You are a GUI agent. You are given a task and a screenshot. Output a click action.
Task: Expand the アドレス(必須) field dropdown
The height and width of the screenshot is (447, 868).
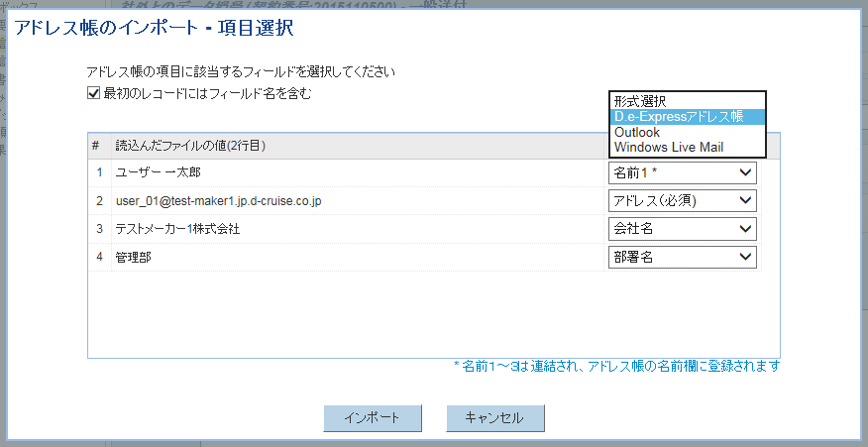[x=682, y=201]
